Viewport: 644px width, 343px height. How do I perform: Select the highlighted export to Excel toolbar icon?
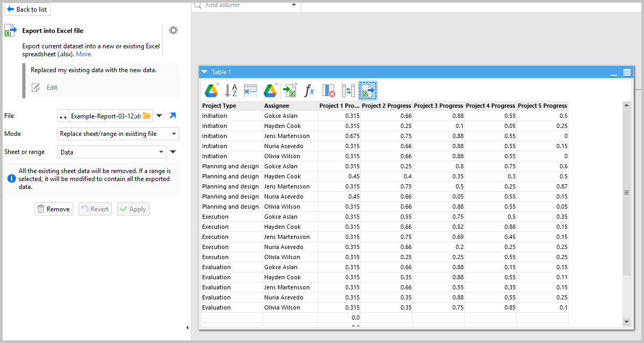pyautogui.click(x=368, y=90)
